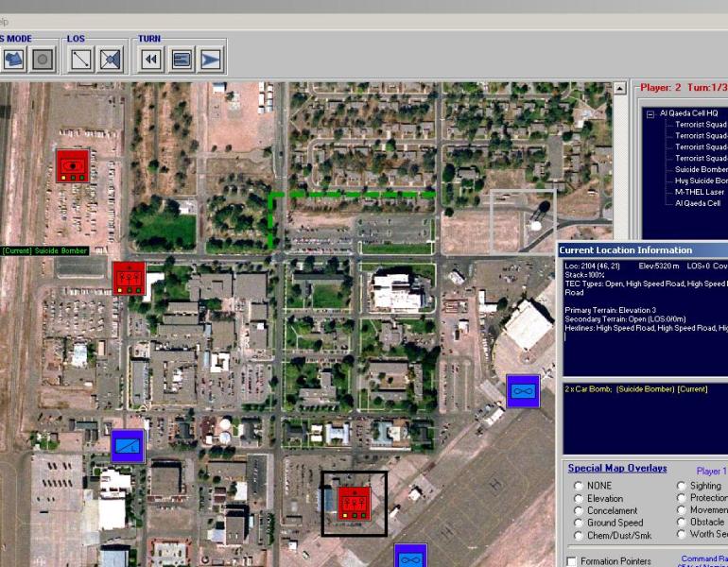Select the LOS area fan tool

(111, 60)
